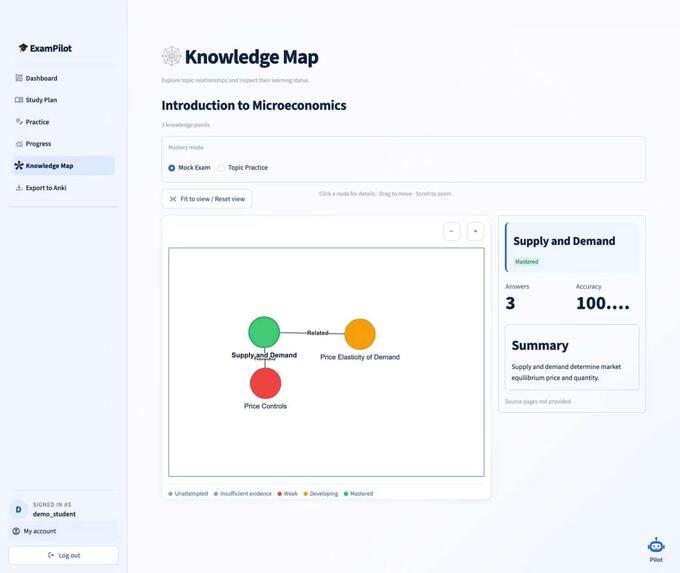Go to Study Plan
Image resolution: width=680 pixels, height=573 pixels.
pyautogui.click(x=63, y=100)
